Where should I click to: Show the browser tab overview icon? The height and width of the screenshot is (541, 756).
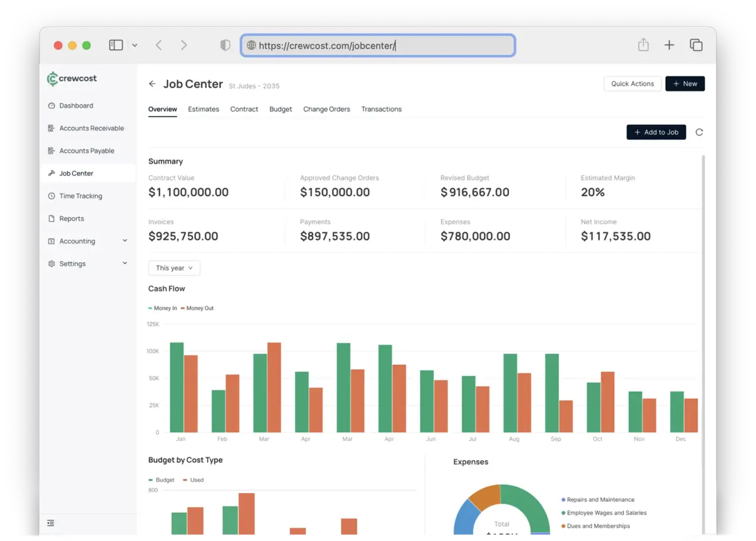pos(696,45)
